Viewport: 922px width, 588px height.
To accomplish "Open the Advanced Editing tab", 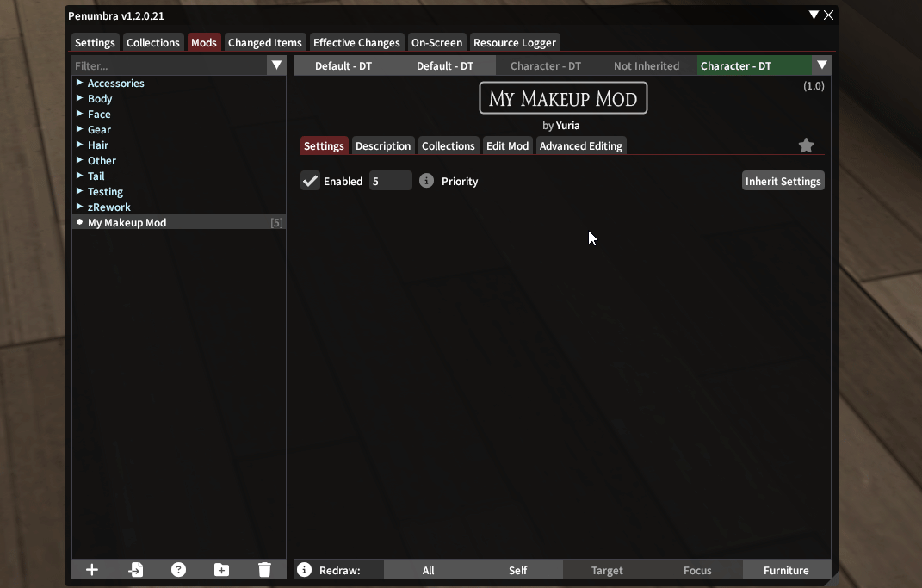I will [580, 145].
